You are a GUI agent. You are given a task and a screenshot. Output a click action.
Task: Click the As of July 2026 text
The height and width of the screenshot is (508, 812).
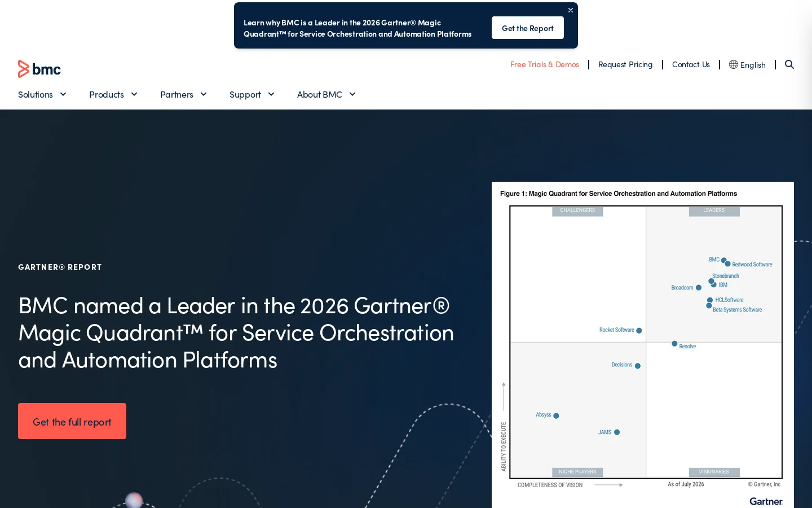click(686, 484)
